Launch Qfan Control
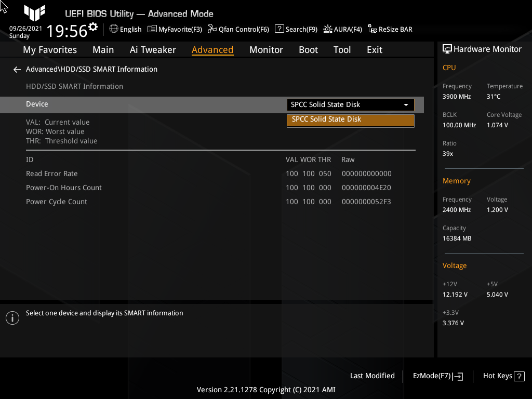The image size is (532, 399). point(238,30)
